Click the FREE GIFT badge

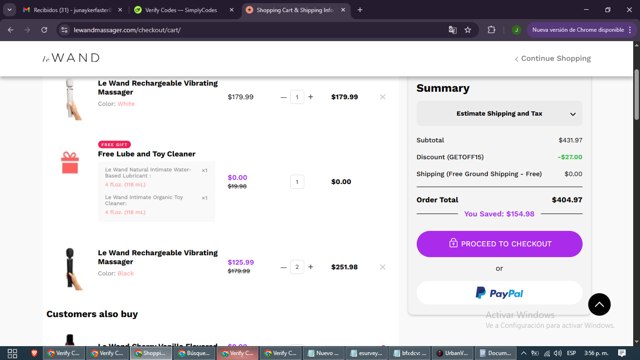click(114, 144)
